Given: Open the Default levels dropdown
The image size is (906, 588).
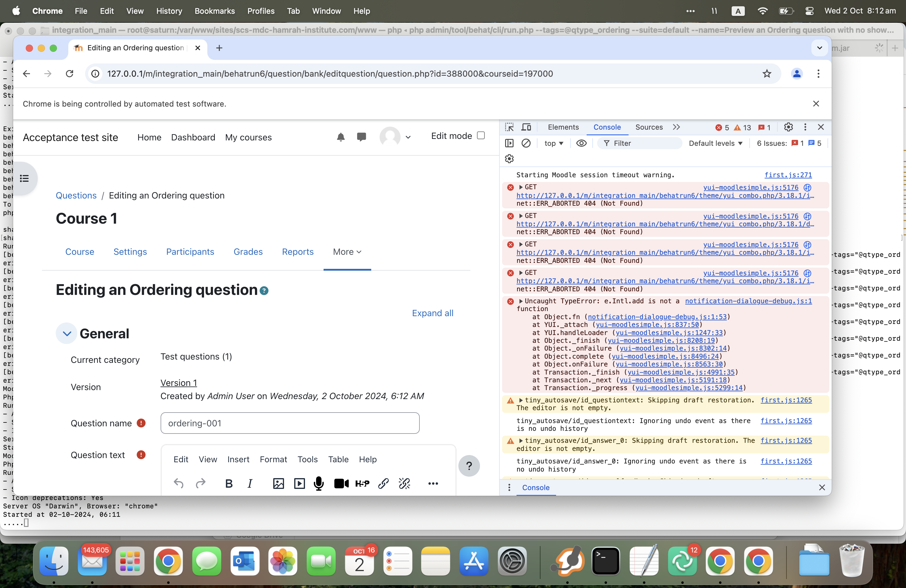Looking at the screenshot, I should (x=716, y=143).
